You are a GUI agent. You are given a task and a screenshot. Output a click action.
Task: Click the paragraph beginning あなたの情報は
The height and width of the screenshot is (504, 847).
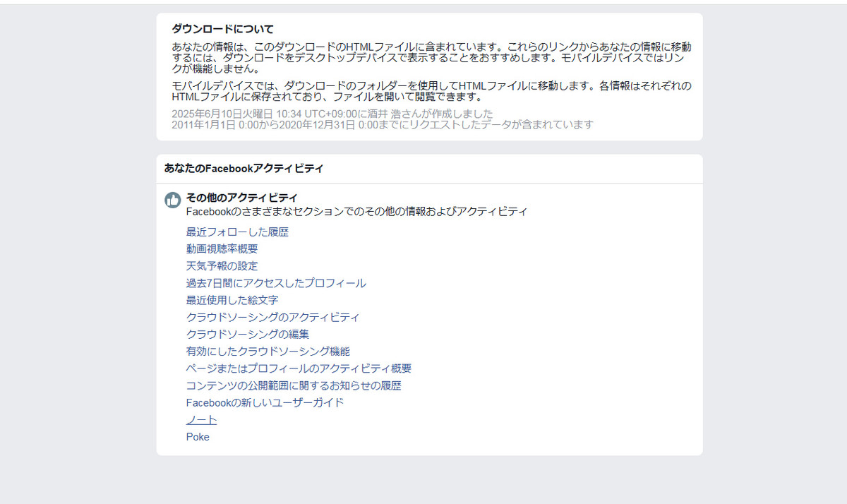coord(432,58)
